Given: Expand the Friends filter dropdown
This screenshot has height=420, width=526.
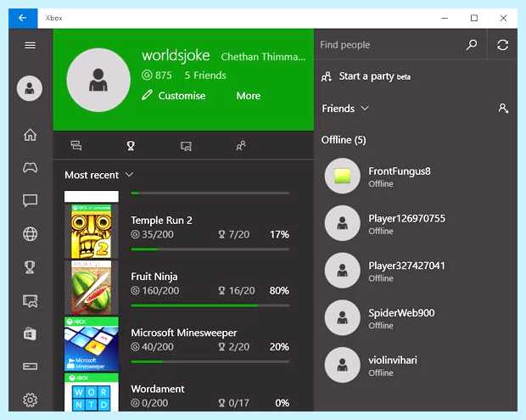Looking at the screenshot, I should [345, 109].
